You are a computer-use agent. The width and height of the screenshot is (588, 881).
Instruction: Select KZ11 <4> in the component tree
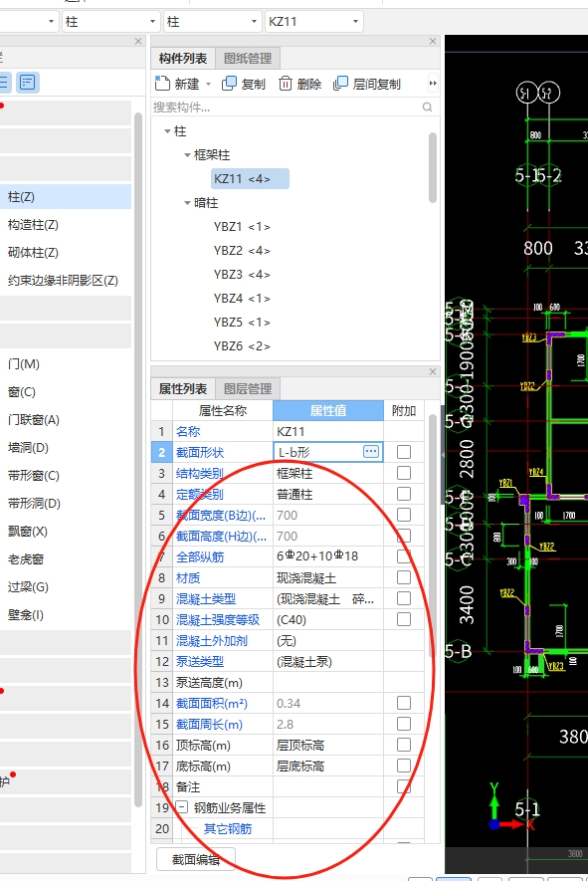click(250, 178)
